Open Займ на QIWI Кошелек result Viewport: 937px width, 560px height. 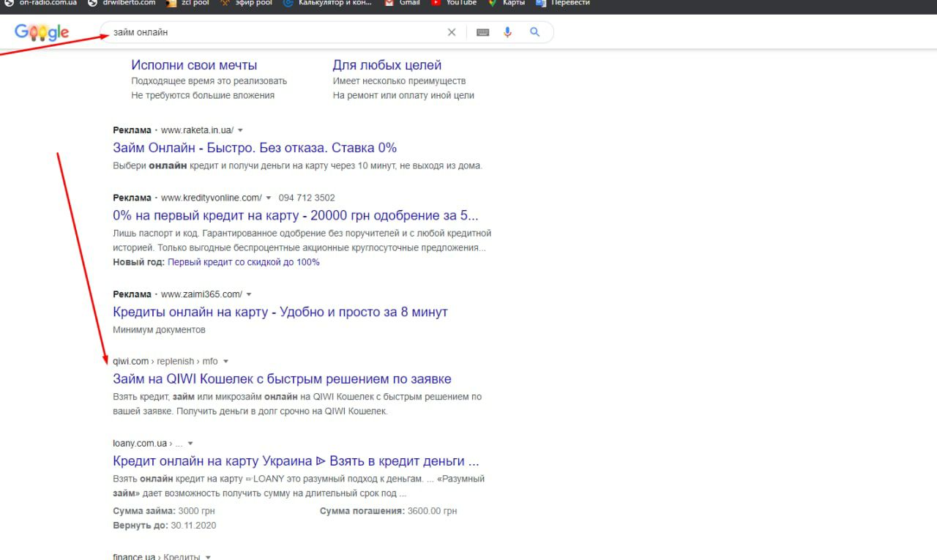tap(282, 379)
